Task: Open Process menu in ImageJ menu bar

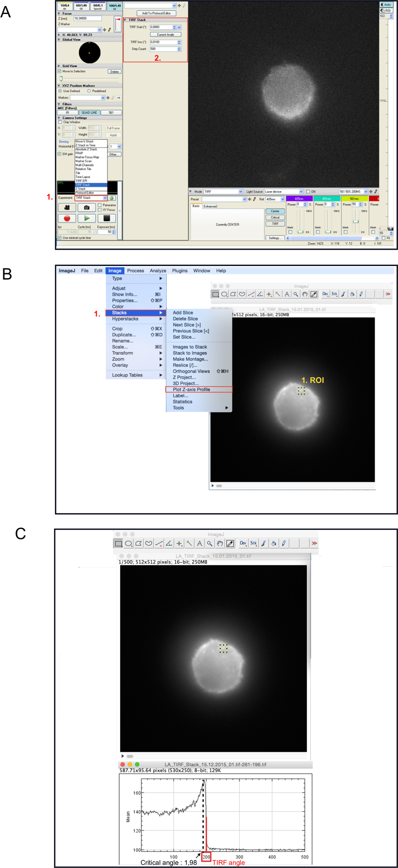Action: click(x=136, y=271)
